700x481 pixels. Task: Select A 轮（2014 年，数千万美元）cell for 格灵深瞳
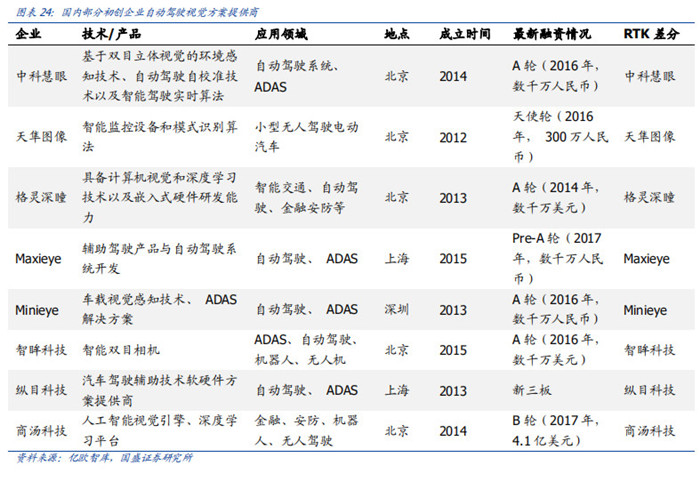(556, 197)
